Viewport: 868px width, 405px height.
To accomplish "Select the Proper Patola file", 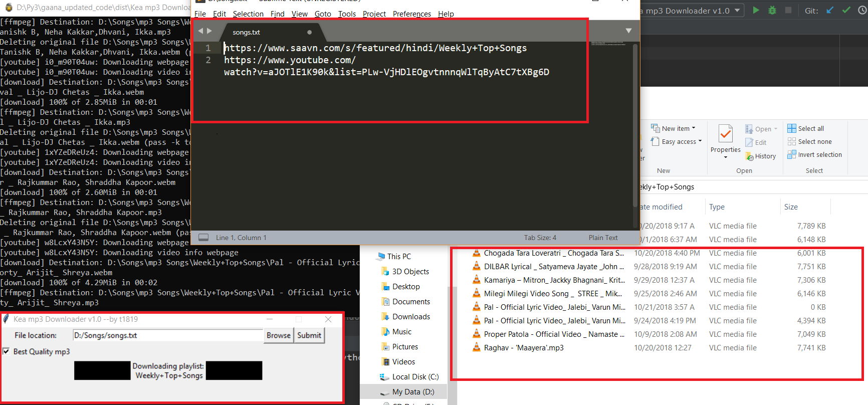I will tap(554, 334).
